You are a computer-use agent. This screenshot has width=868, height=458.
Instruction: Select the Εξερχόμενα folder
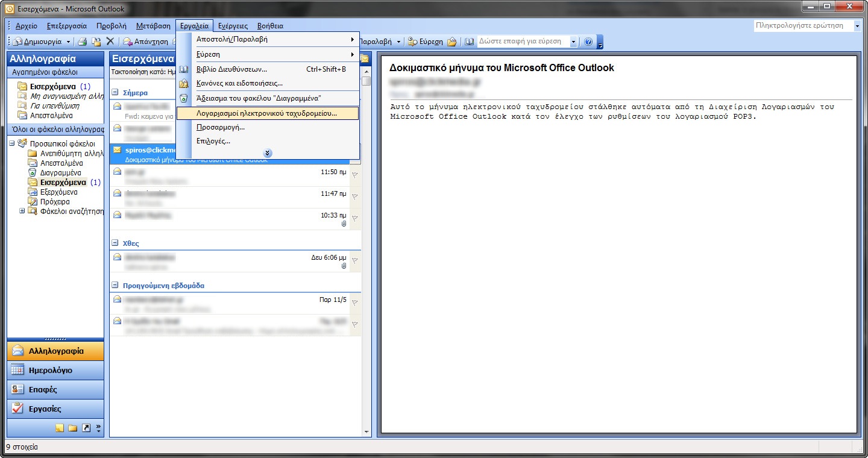click(x=52, y=192)
